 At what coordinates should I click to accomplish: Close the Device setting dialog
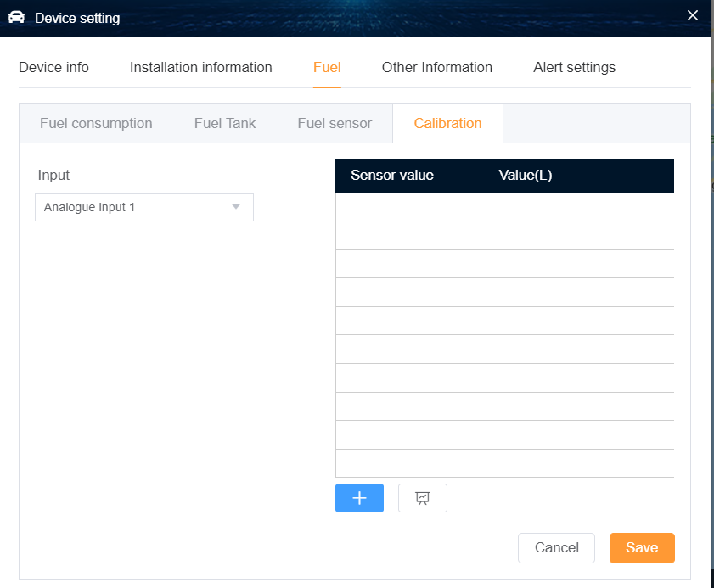pyautogui.click(x=693, y=15)
